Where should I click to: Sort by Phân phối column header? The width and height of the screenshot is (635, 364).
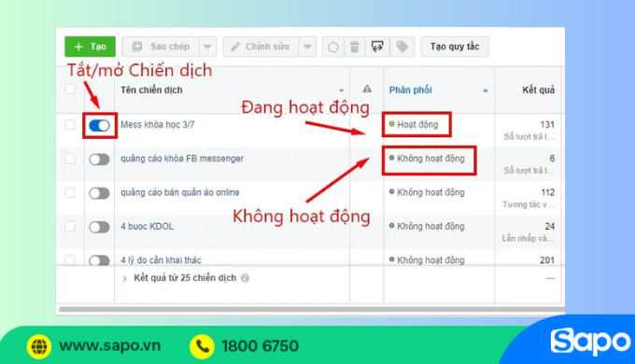tap(411, 90)
